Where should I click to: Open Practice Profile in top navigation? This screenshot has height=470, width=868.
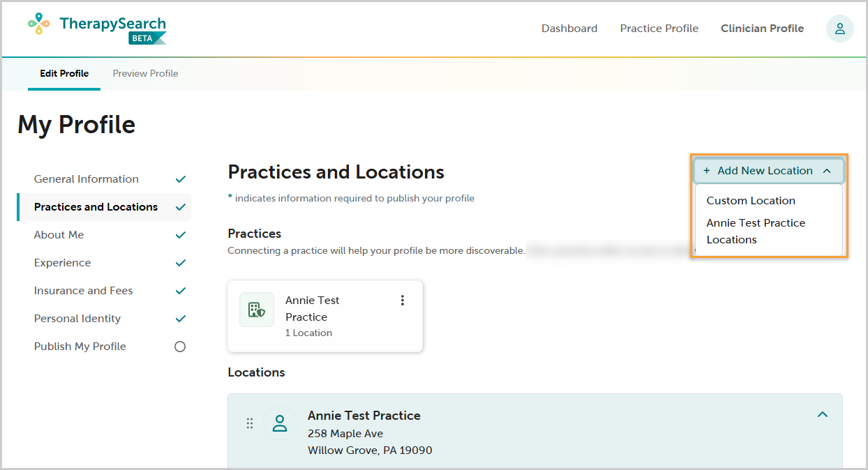659,29
